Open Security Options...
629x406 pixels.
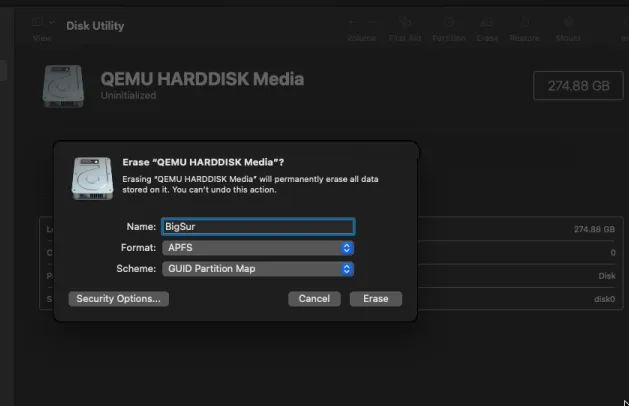tap(118, 299)
